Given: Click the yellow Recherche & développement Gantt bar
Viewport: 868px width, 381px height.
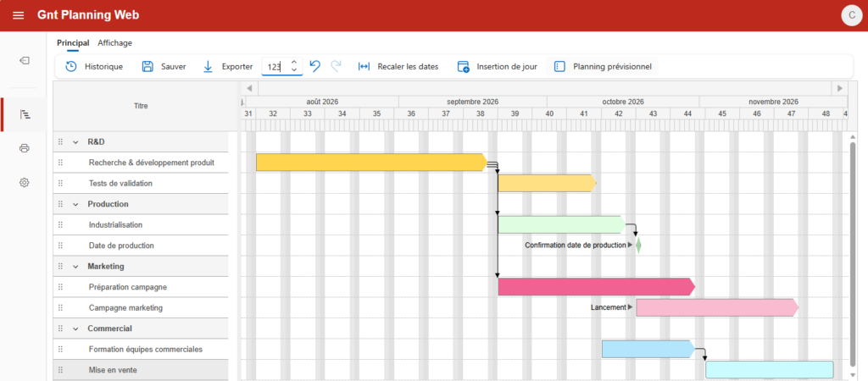Looking at the screenshot, I should coord(371,163).
